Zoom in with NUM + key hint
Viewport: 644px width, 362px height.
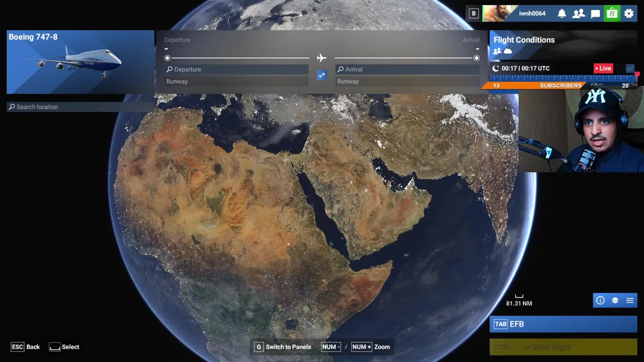(361, 347)
